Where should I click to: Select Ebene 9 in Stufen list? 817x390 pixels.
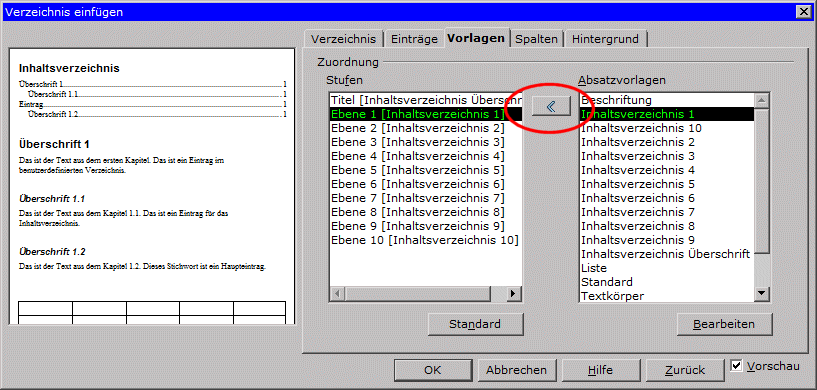click(x=426, y=226)
